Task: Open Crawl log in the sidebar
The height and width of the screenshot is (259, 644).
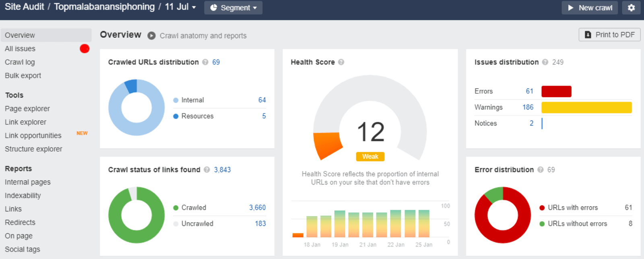Action: 20,62
